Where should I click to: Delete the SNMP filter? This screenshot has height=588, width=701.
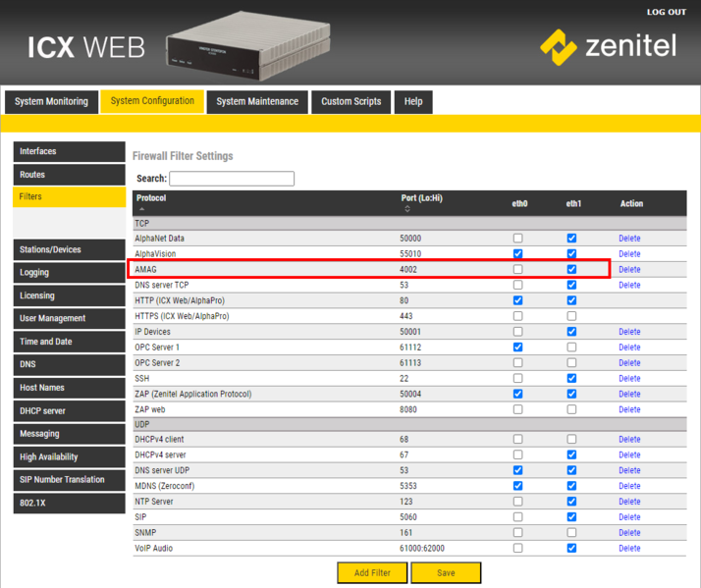[x=629, y=533]
